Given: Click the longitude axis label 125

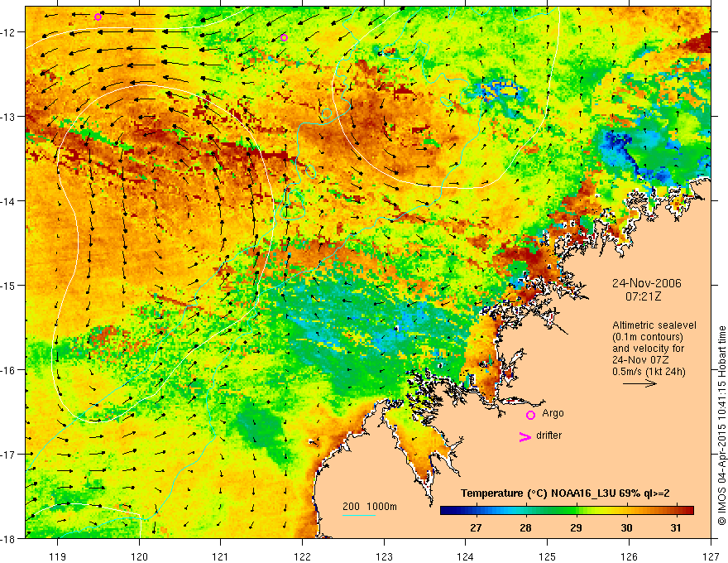Looking at the screenshot, I should pos(548,557).
